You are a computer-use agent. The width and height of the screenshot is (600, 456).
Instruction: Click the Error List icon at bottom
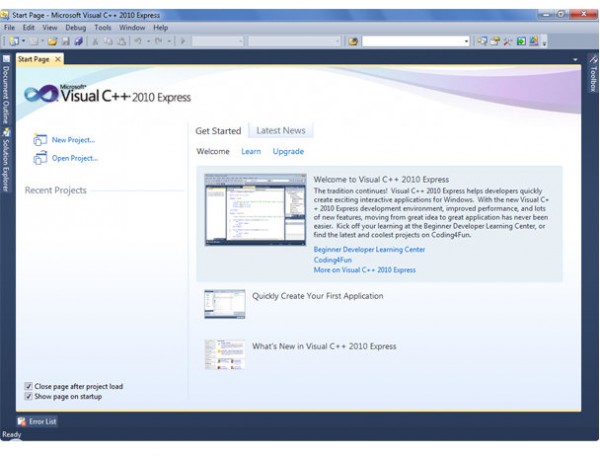click(x=22, y=422)
